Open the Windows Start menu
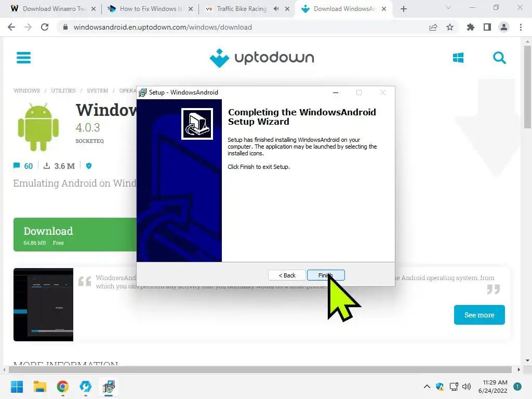The width and height of the screenshot is (532, 399). (x=17, y=387)
